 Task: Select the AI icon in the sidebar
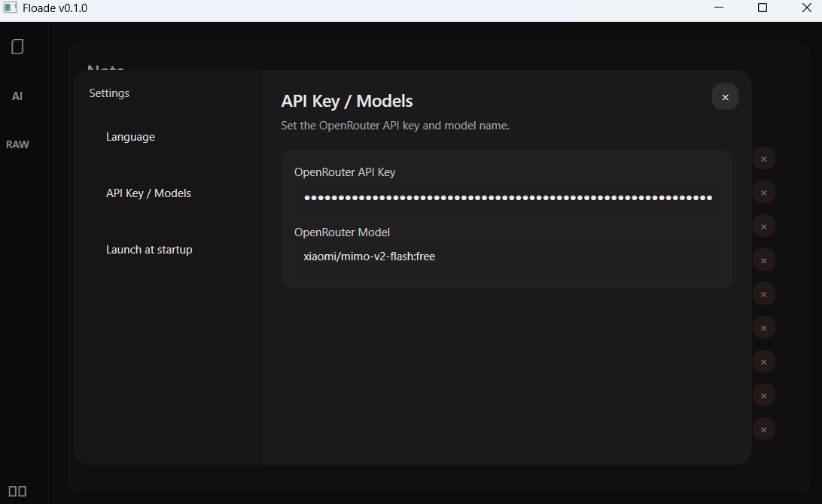(17, 96)
